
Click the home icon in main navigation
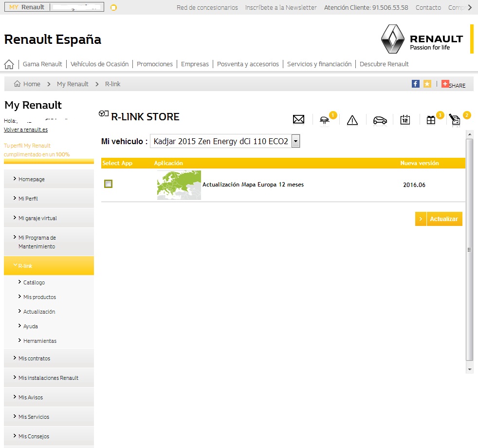[9, 64]
